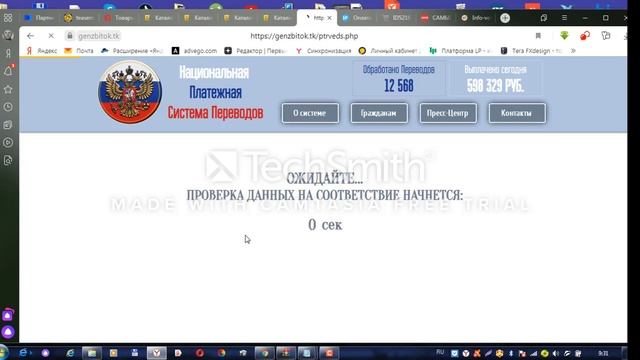This screenshot has height=360, width=640.
Task: Click the О системе button
Action: tap(310, 113)
